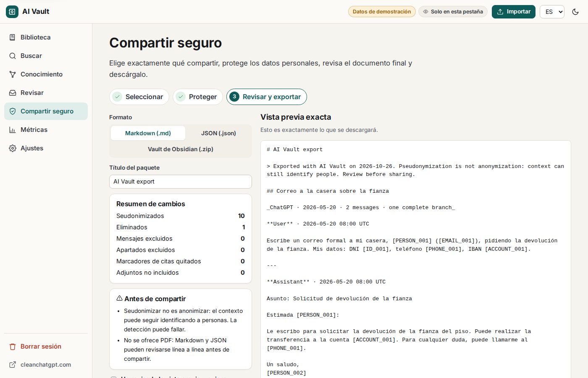588x378 pixels.
Task: Click the Solo en esta pestaña badge
Action: pyautogui.click(x=453, y=12)
